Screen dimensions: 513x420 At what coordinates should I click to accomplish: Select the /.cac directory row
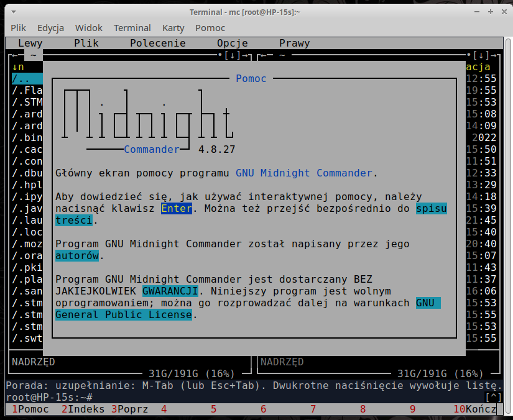pyautogui.click(x=27, y=149)
